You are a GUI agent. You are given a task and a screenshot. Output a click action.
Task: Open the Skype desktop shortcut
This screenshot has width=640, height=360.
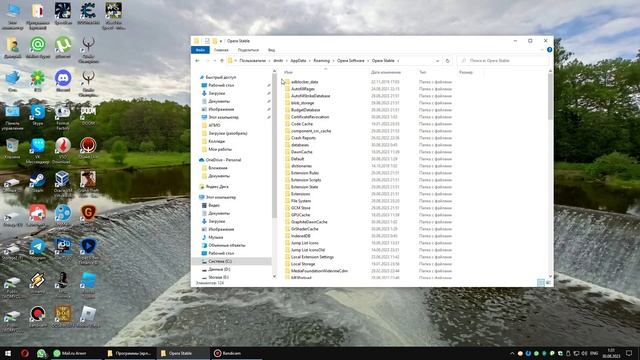coord(38,115)
